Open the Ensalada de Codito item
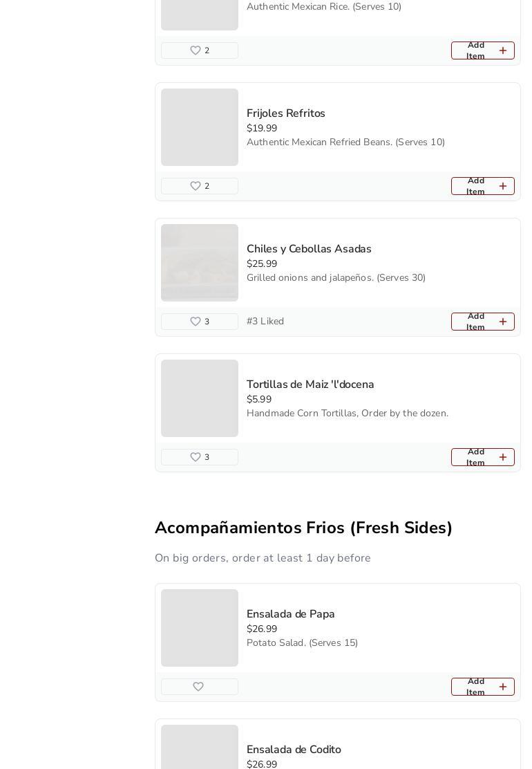 pos(294,750)
